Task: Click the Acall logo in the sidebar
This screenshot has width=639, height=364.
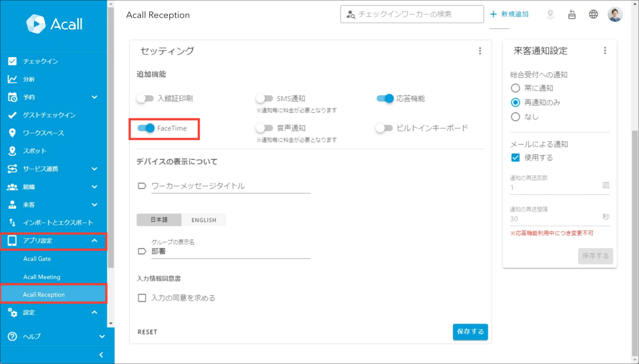Action: (54, 23)
